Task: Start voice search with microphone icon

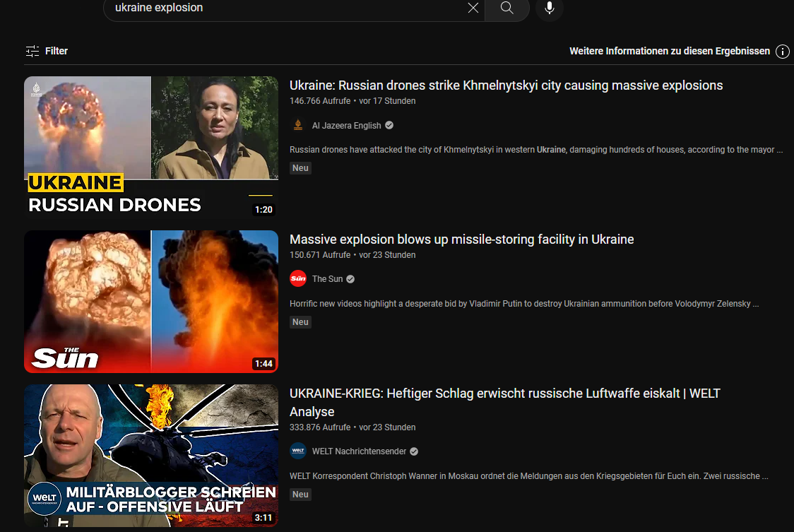Action: pos(549,8)
